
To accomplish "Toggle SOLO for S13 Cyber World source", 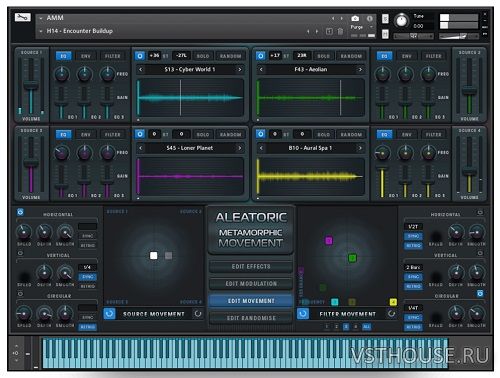I will [203, 56].
